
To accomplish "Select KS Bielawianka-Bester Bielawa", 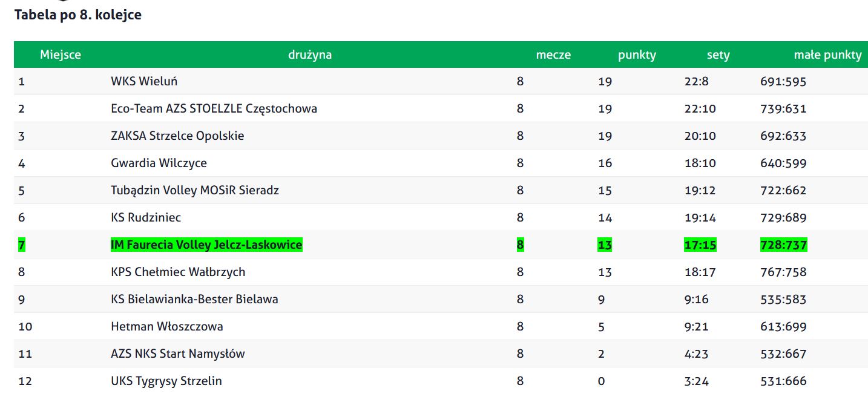I will (194, 299).
